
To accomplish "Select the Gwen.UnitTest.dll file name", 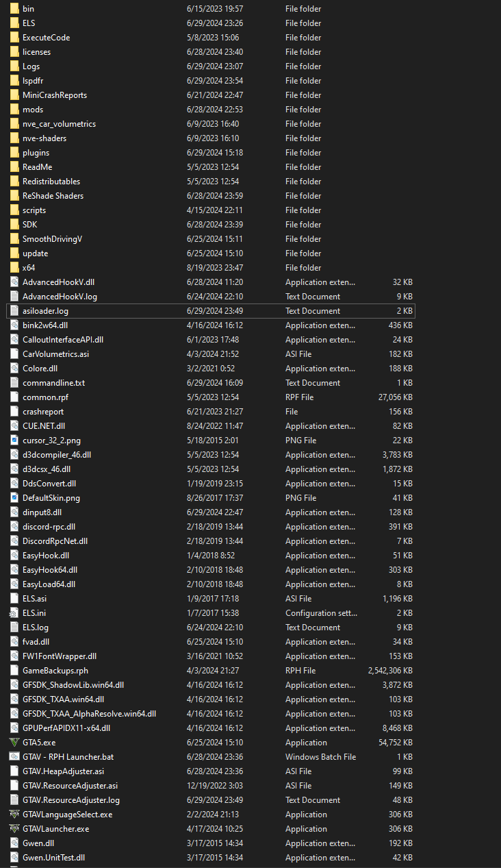I will pyautogui.click(x=54, y=858).
